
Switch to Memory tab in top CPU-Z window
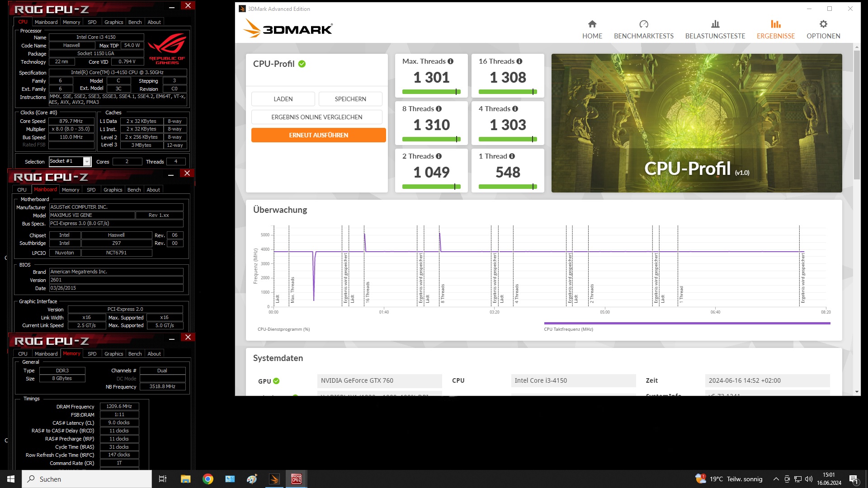tap(71, 22)
